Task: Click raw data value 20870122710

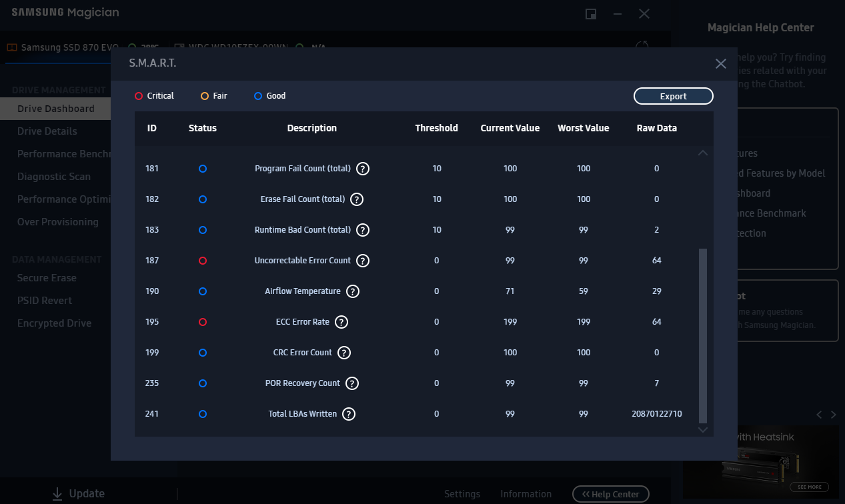Action: coord(657,414)
